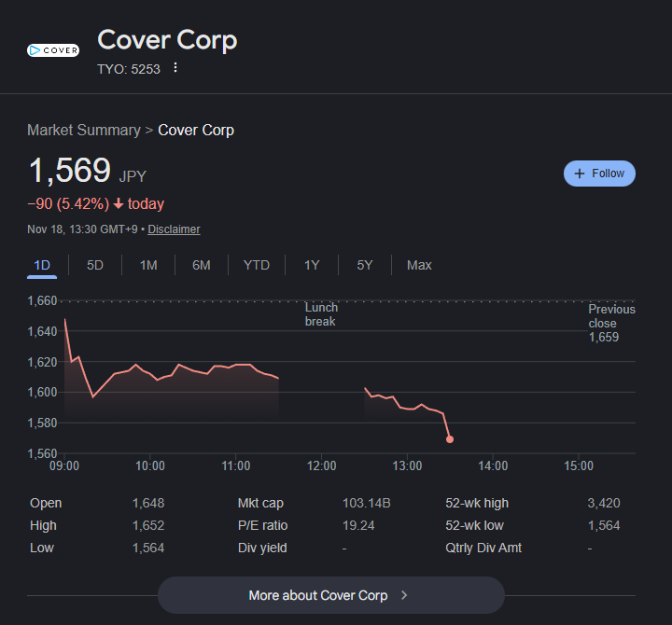Click the High value 1,652
Screen dimensions: 672x625
click(x=148, y=525)
